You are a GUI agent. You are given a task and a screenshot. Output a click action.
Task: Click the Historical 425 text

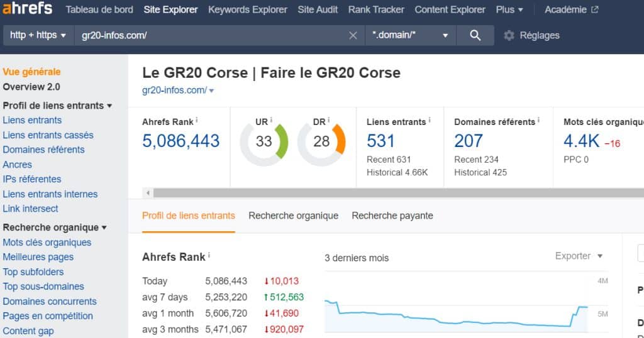click(x=480, y=173)
